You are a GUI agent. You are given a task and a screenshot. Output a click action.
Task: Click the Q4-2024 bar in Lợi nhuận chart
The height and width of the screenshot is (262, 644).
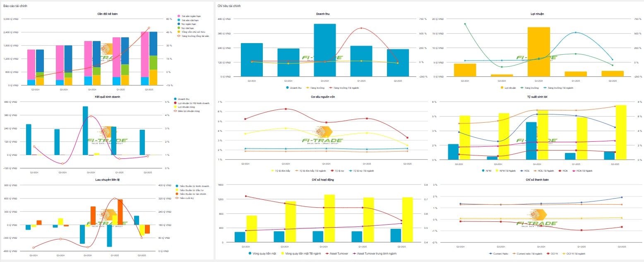(x=538, y=52)
